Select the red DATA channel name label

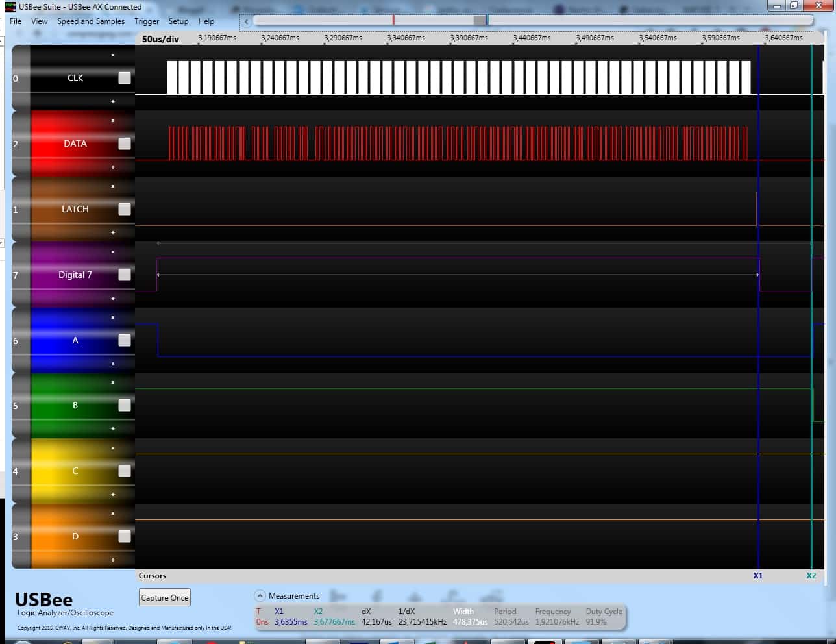[x=75, y=143]
